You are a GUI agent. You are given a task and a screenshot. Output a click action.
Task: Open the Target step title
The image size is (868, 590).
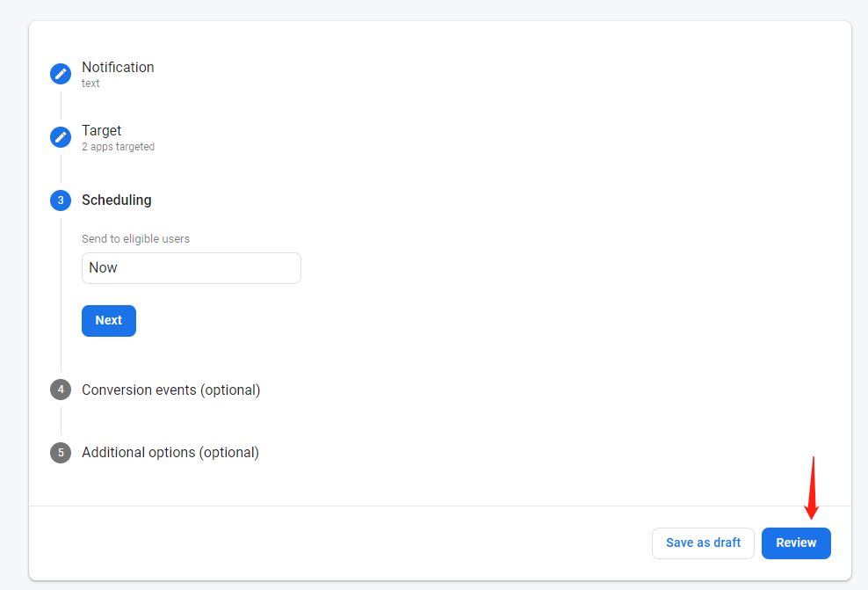click(102, 130)
